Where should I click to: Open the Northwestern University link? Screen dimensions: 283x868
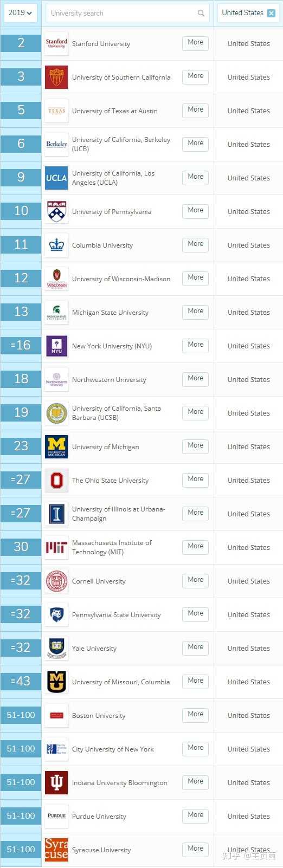coord(109,380)
